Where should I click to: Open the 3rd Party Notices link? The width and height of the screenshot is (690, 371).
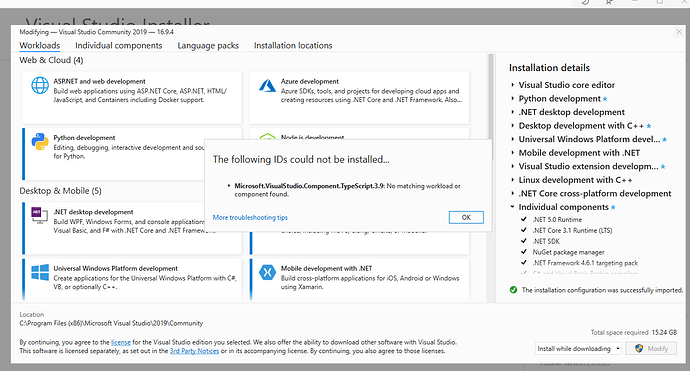pos(195,351)
